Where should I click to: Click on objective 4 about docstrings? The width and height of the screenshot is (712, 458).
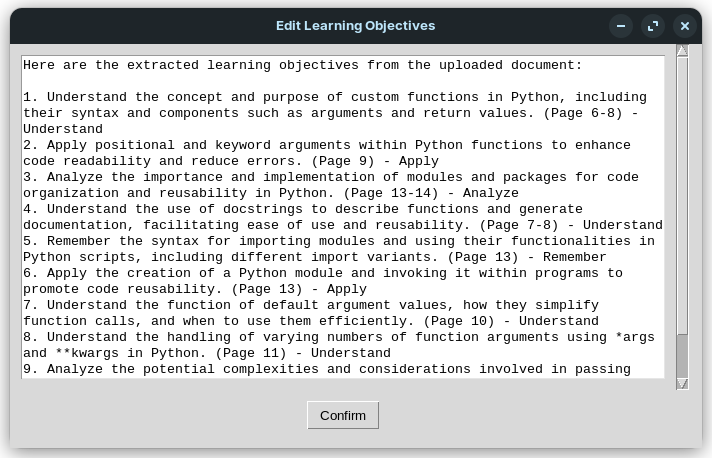[343, 217]
